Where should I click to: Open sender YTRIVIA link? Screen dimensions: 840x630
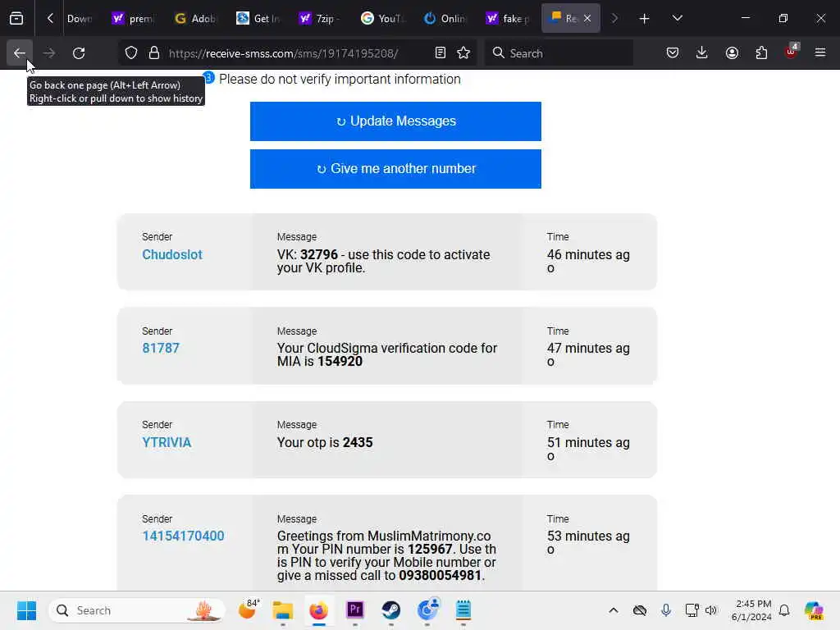pos(167,442)
